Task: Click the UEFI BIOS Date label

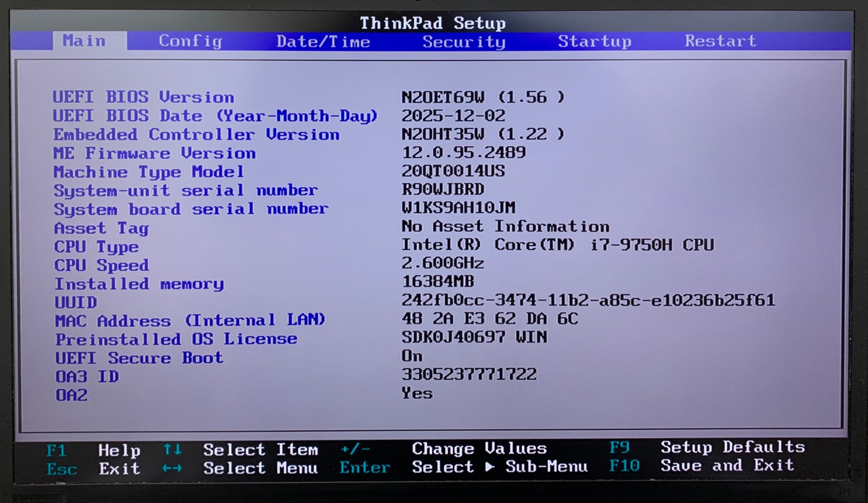Action: click(x=215, y=116)
